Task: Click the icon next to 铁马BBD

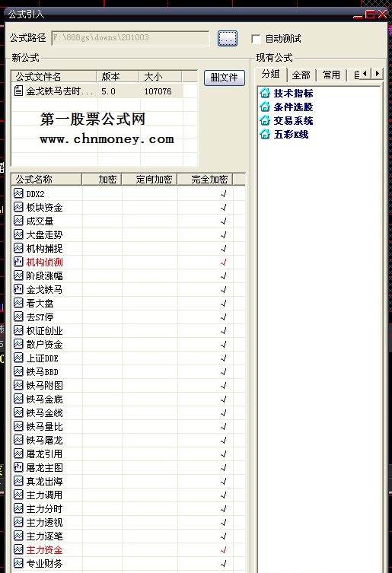Action: tap(18, 371)
